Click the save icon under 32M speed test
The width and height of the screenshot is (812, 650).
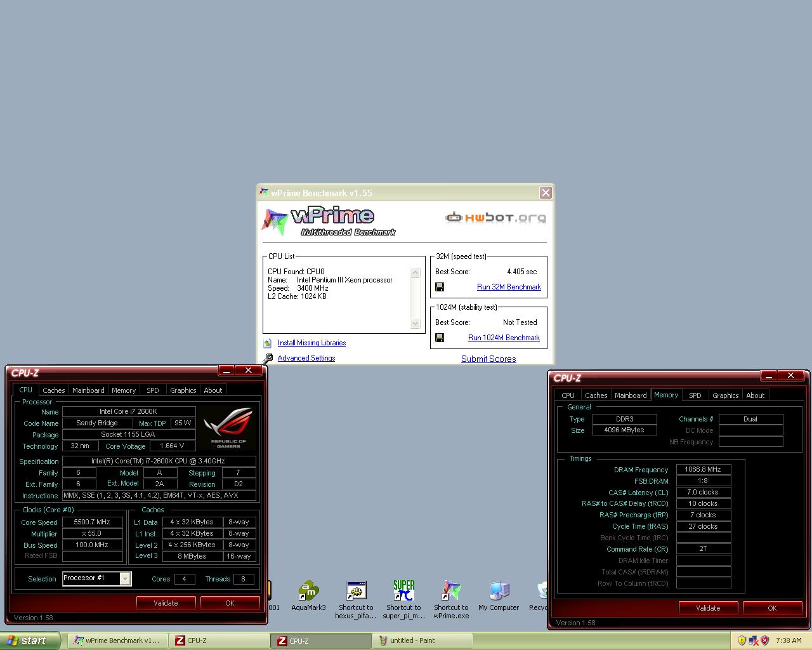click(x=440, y=287)
